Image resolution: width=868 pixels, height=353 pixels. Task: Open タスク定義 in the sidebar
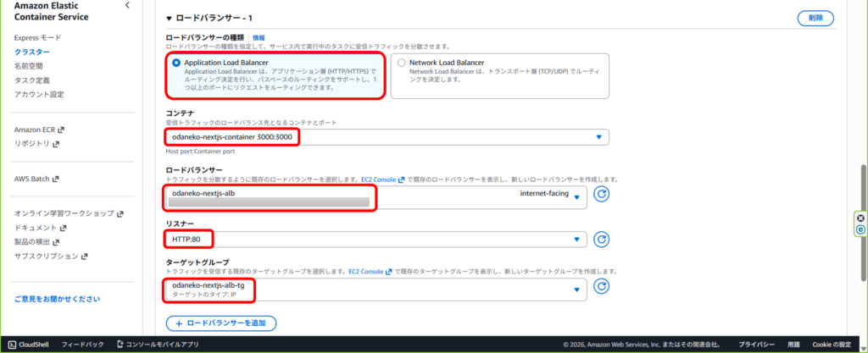34,80
